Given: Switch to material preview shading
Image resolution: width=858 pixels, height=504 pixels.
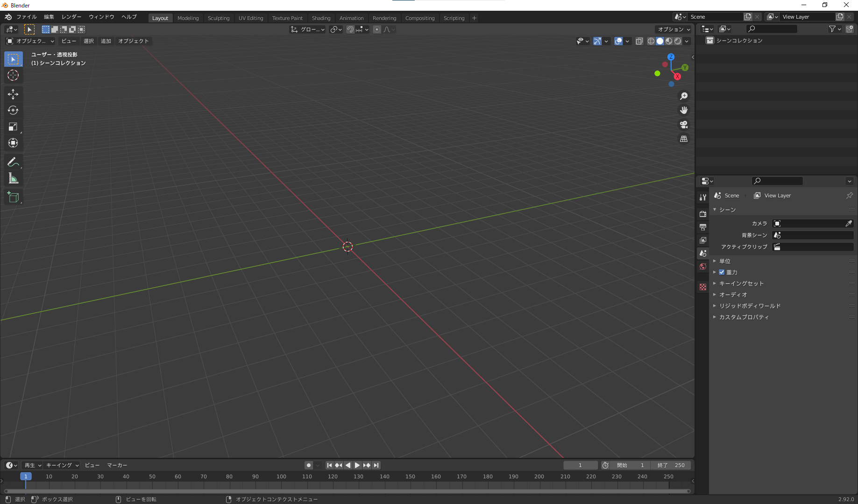Looking at the screenshot, I should point(669,41).
